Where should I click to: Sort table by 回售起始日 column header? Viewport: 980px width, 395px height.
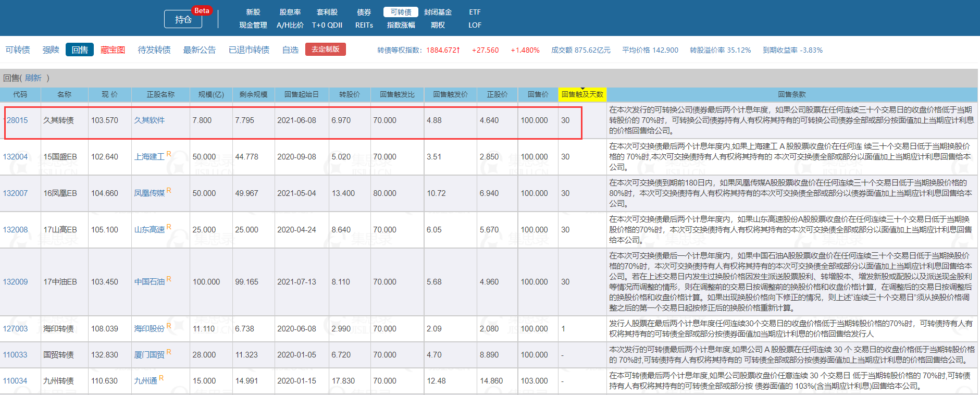coord(301,94)
